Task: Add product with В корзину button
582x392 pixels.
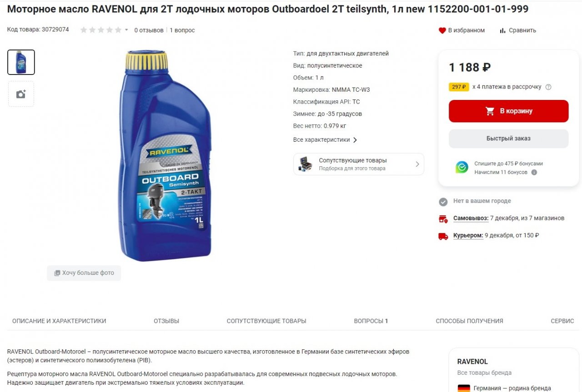Action: [x=508, y=111]
